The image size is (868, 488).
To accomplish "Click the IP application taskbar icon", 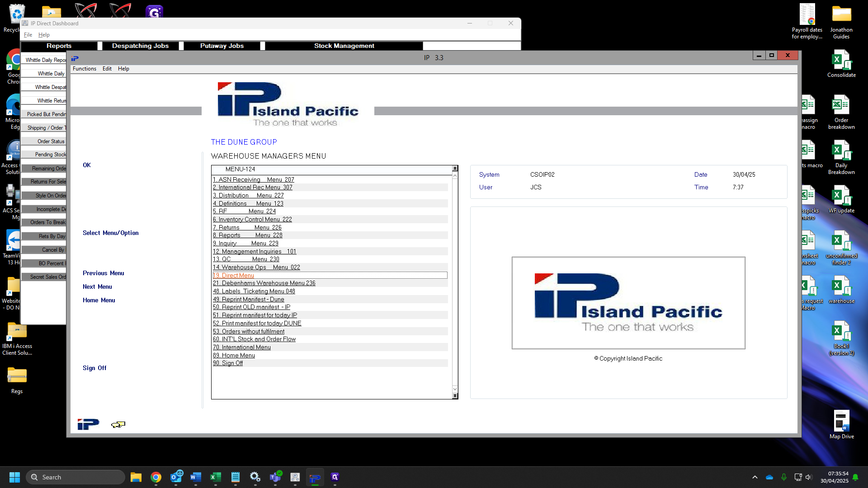I will [315, 477].
